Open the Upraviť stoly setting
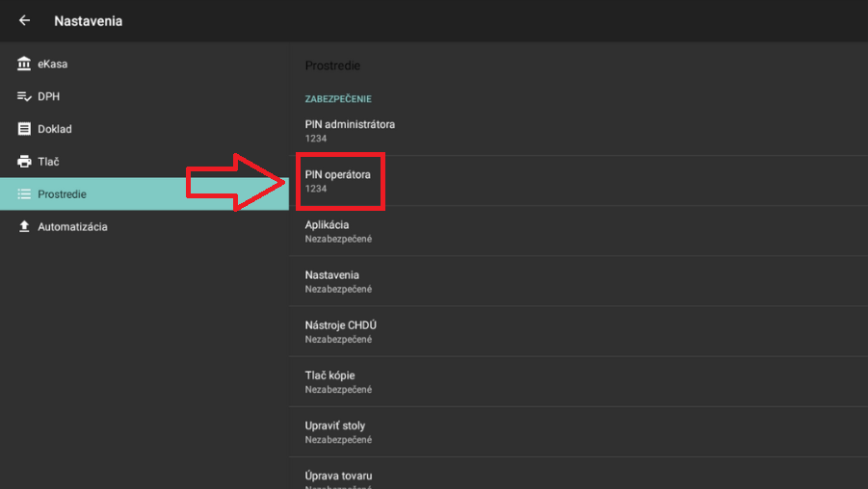 point(338,431)
